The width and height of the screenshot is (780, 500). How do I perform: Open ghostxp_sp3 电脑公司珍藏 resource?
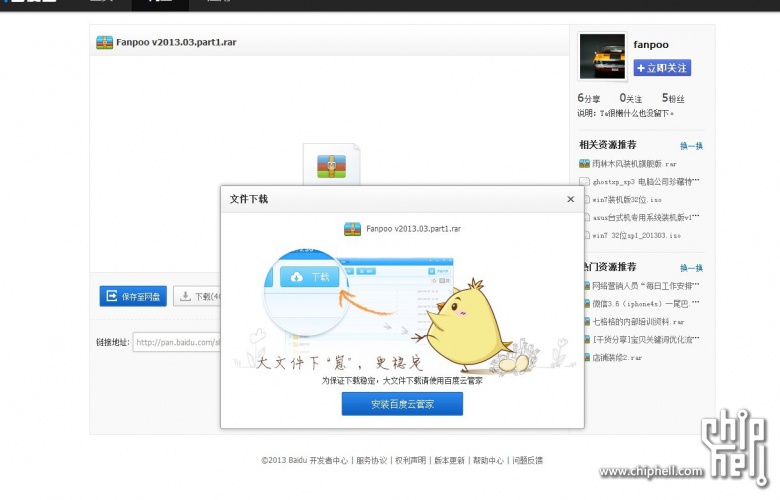[x=646, y=182]
